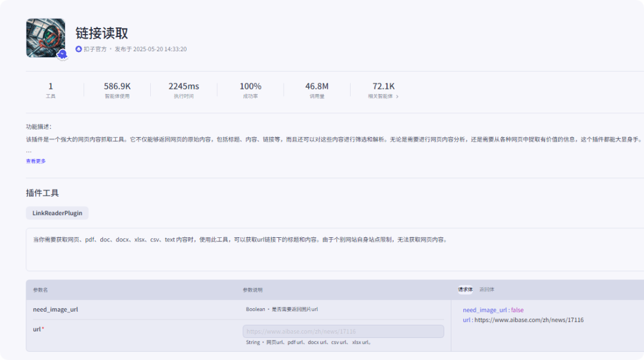The width and height of the screenshot is (644, 360).
Task: Click the 功能描述 label
Action: click(39, 127)
